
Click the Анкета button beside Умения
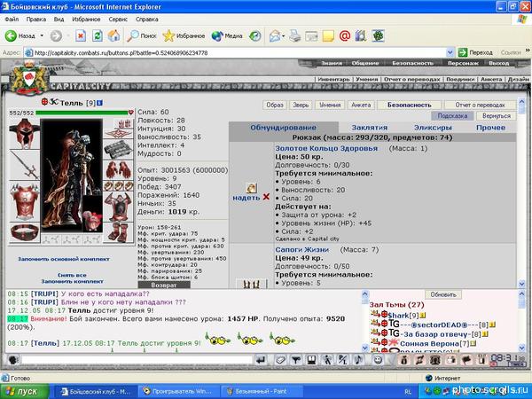click(x=361, y=105)
